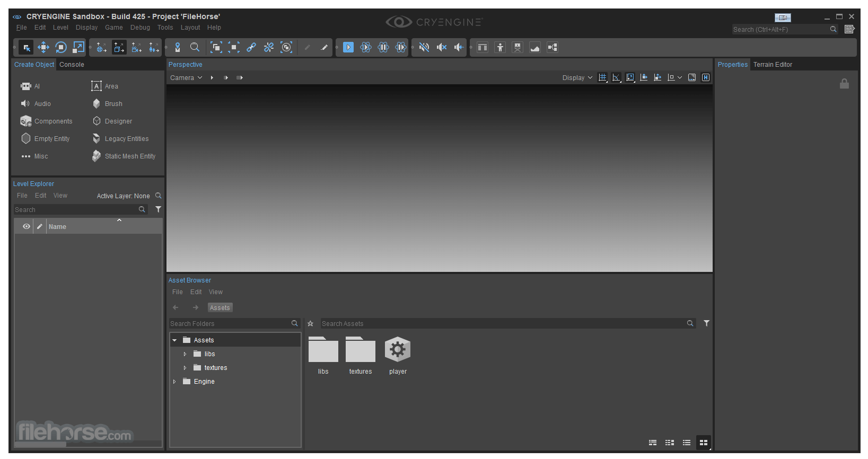Toggle the crossed-out speaker mute audio icon
The width and height of the screenshot is (868, 459).
pos(424,48)
